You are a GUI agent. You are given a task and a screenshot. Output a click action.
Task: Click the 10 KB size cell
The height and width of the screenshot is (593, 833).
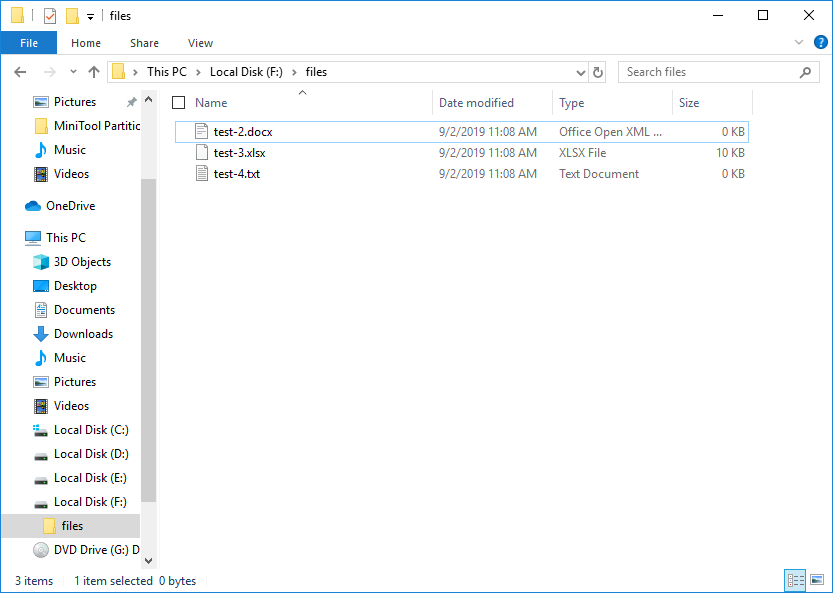click(x=730, y=153)
